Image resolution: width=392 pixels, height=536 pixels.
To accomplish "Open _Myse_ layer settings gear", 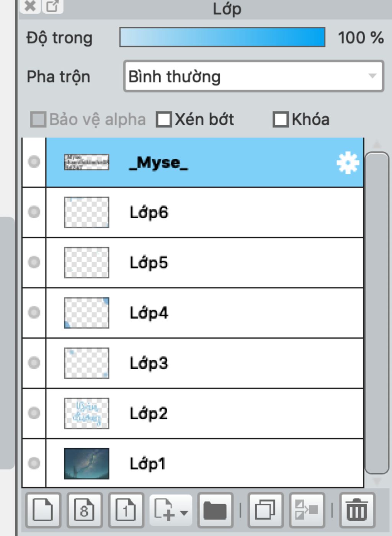I will coord(348,163).
